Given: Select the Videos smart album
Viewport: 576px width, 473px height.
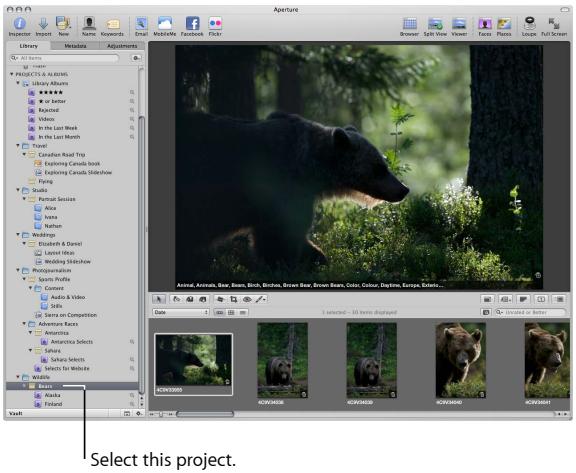Looking at the screenshot, I should [46, 119].
